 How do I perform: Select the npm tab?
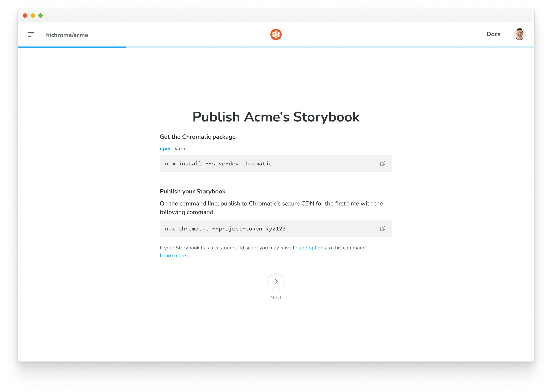pyautogui.click(x=165, y=149)
